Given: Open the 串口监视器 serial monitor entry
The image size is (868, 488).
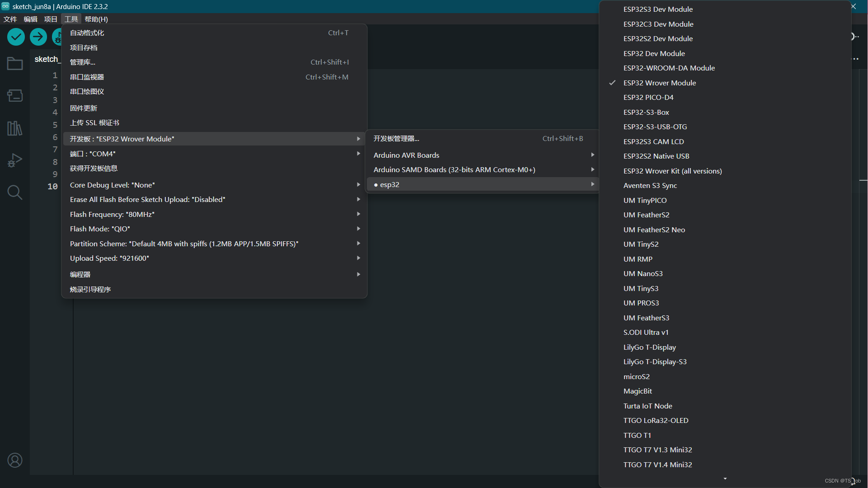Looking at the screenshot, I should pos(87,77).
